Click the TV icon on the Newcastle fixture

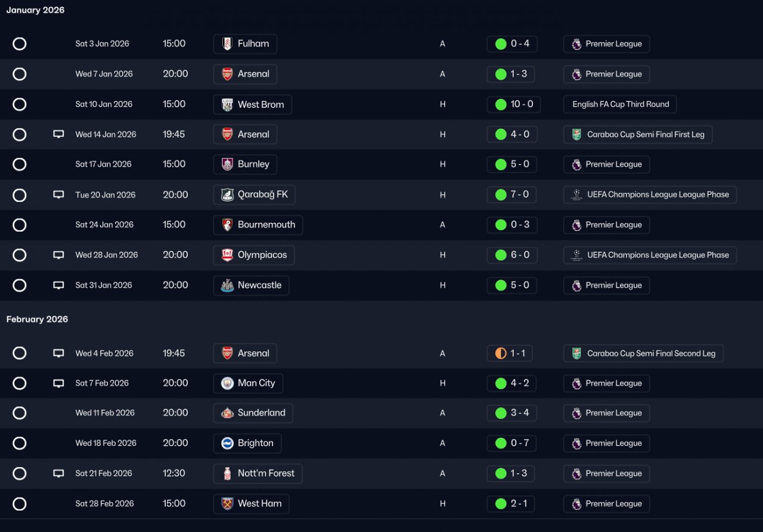pyautogui.click(x=58, y=285)
